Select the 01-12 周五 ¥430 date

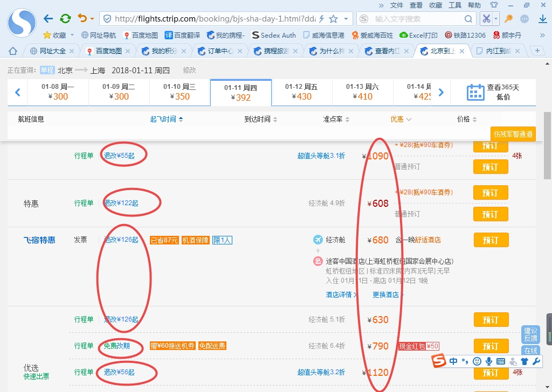tap(302, 92)
